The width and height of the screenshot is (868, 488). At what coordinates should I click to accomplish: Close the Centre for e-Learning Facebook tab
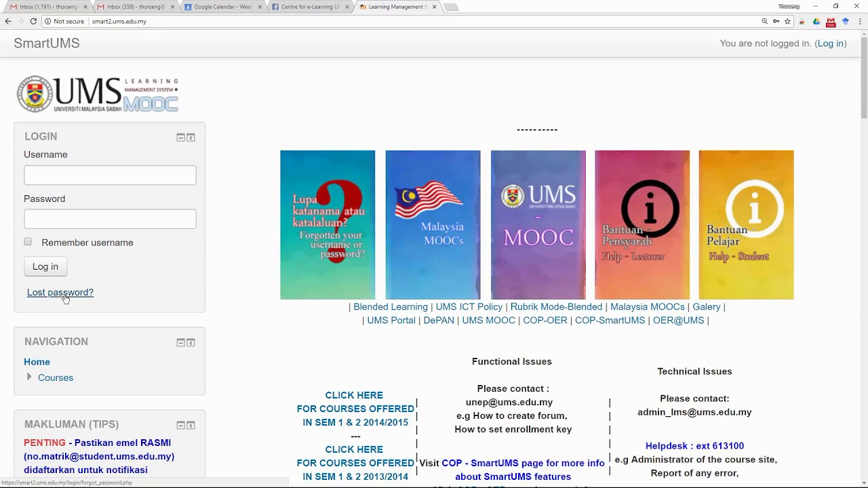(348, 7)
